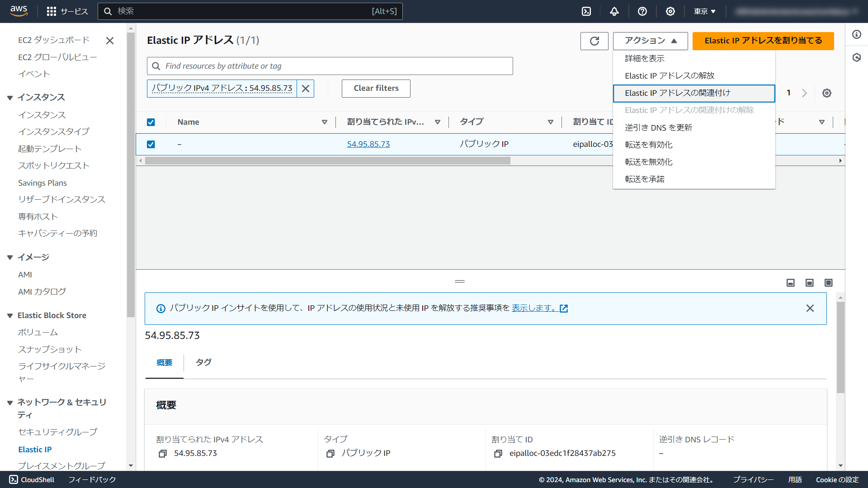Deselect the 54.95.85.73 row checkbox

pyautogui.click(x=151, y=145)
